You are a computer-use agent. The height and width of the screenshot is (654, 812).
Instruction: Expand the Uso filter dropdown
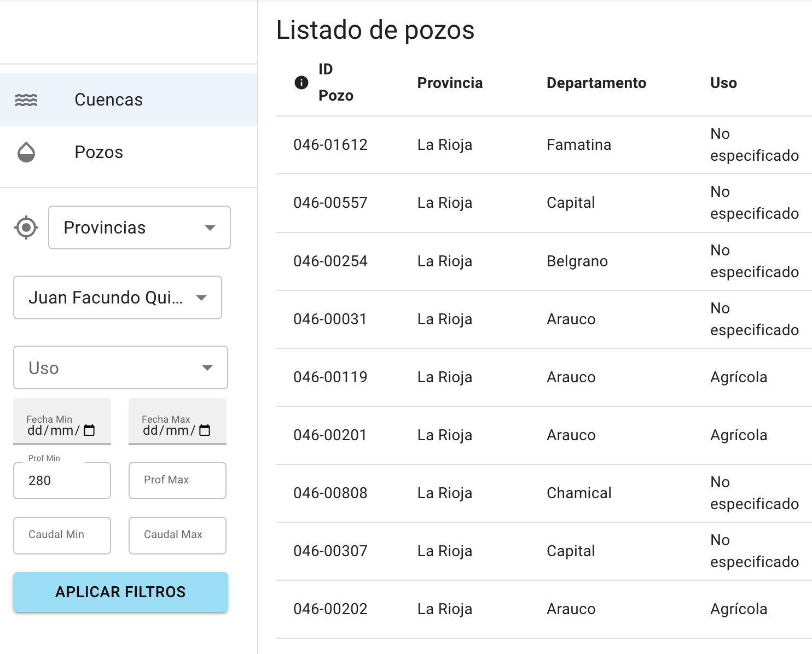tap(120, 367)
